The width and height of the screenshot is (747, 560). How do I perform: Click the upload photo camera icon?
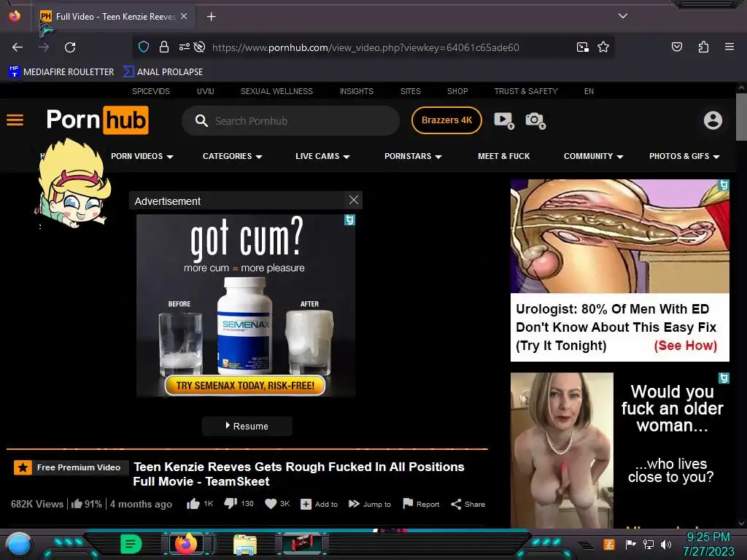pyautogui.click(x=535, y=120)
